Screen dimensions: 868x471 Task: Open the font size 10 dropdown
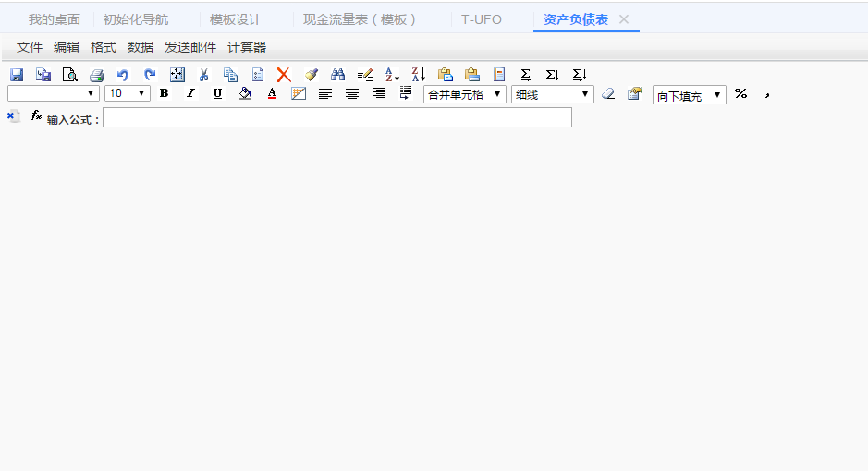coord(128,93)
